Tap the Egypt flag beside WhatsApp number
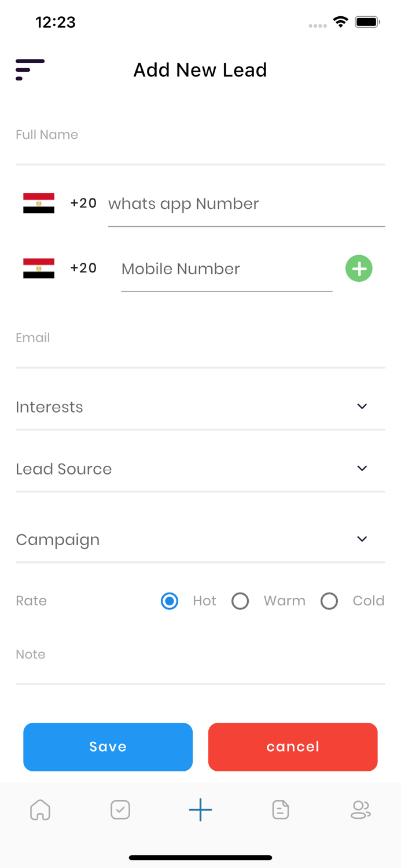Screen dimensions: 401x868 (39, 203)
